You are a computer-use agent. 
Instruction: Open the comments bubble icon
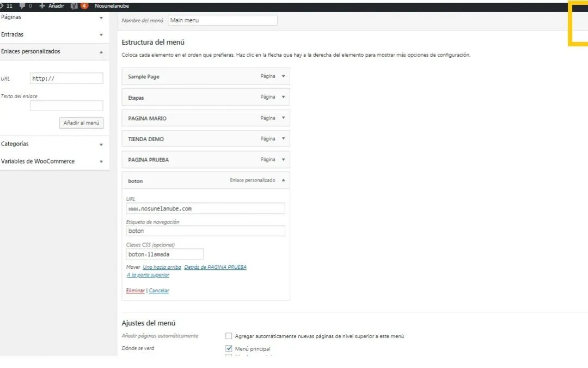click(22, 6)
